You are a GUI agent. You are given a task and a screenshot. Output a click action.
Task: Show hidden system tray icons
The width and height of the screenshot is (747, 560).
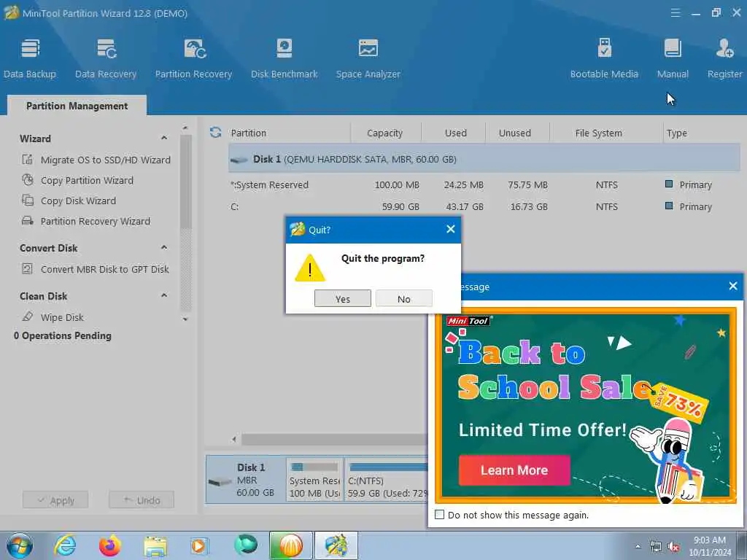click(x=638, y=547)
